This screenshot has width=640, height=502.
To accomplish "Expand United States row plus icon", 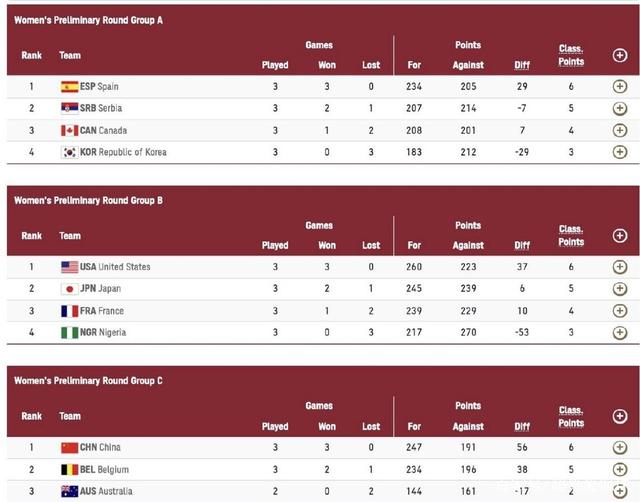I will click(619, 267).
